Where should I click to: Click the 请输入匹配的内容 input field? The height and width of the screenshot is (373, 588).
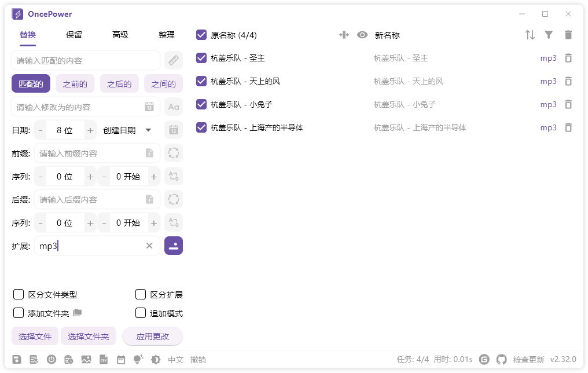[87, 60]
